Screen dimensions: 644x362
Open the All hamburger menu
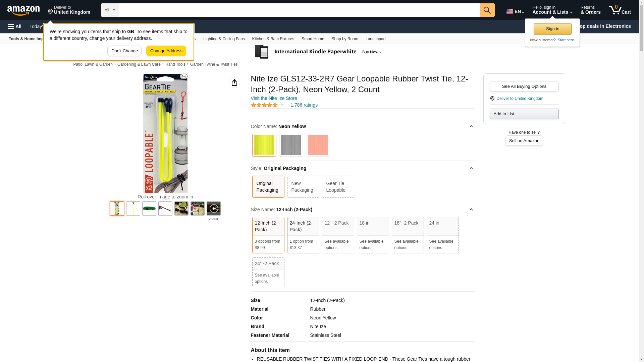(15, 26)
